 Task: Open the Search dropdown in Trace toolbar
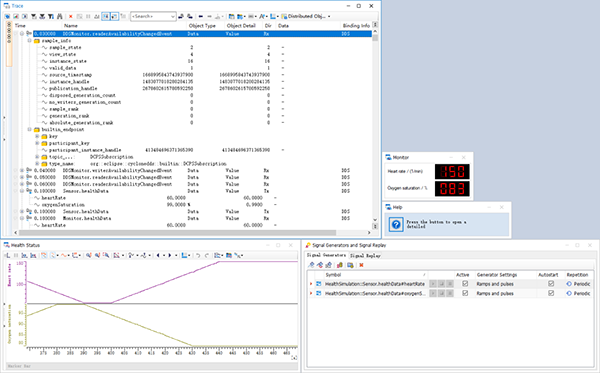coord(173,16)
